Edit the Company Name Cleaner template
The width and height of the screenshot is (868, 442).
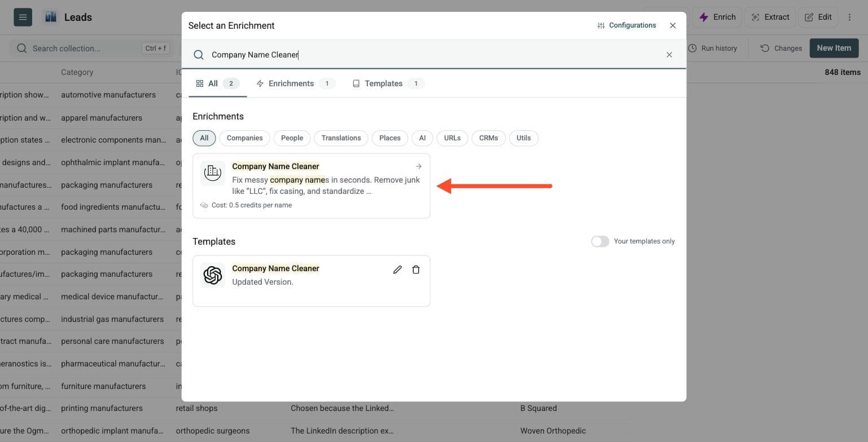point(397,269)
